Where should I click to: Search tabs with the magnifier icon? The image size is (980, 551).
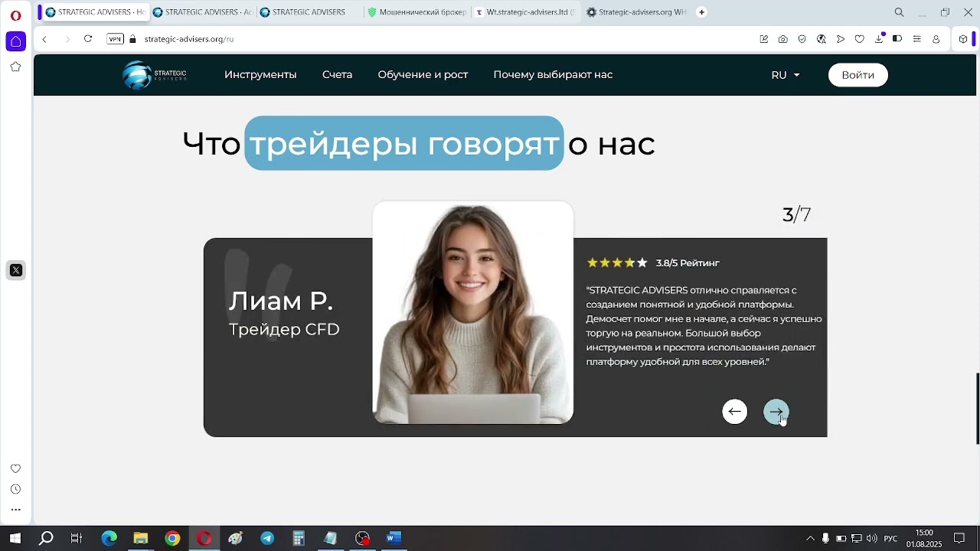point(899,12)
